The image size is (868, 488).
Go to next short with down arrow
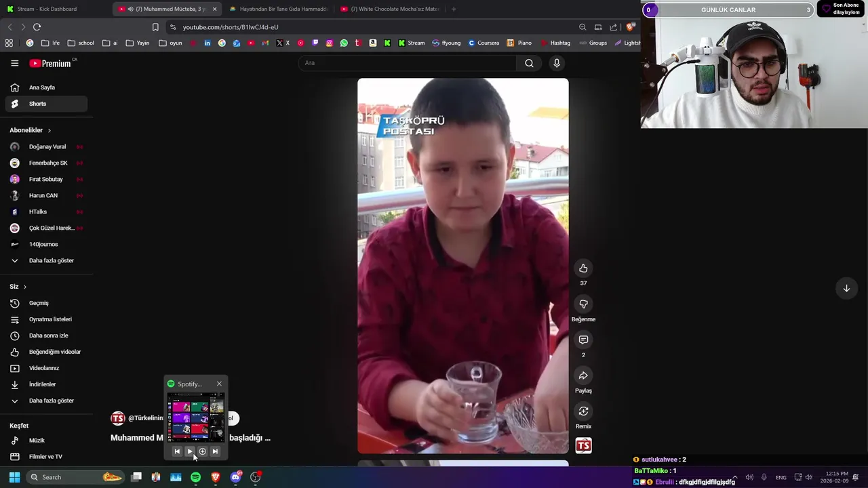point(846,288)
